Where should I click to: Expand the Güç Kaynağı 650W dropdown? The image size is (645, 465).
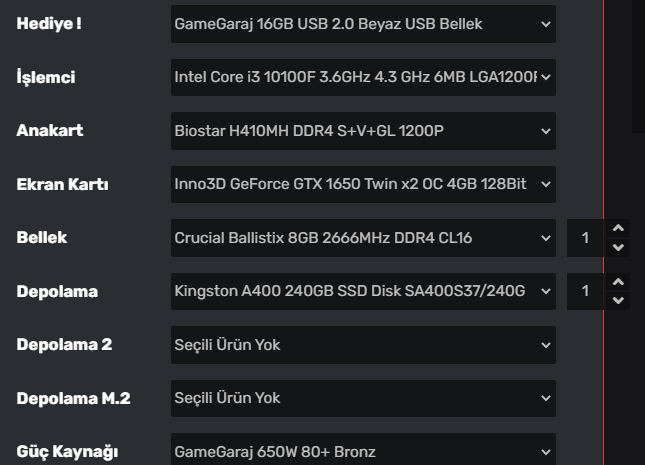click(x=362, y=452)
